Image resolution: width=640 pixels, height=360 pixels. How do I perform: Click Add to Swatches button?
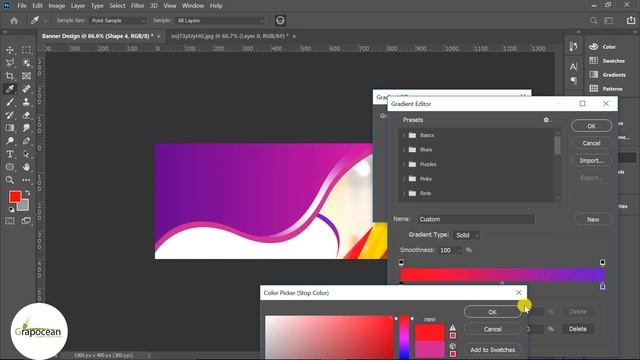coord(493,350)
